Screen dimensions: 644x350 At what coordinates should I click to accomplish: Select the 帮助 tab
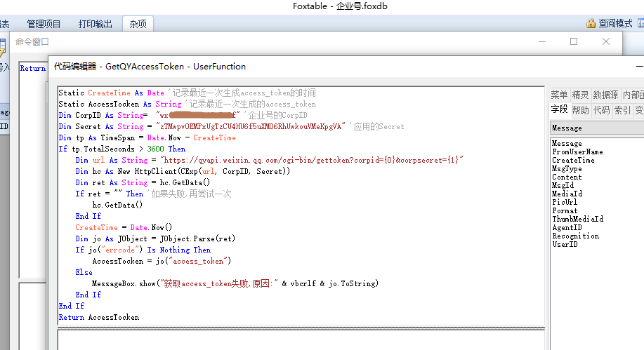(580, 110)
